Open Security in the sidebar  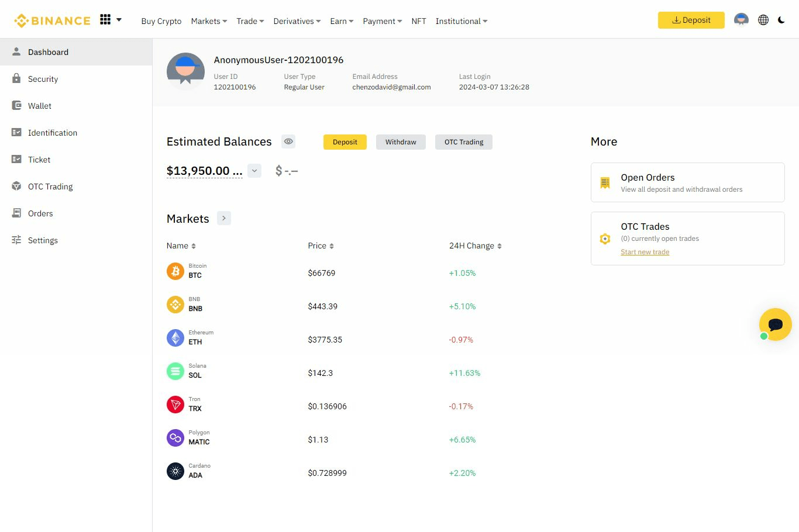pyautogui.click(x=43, y=79)
